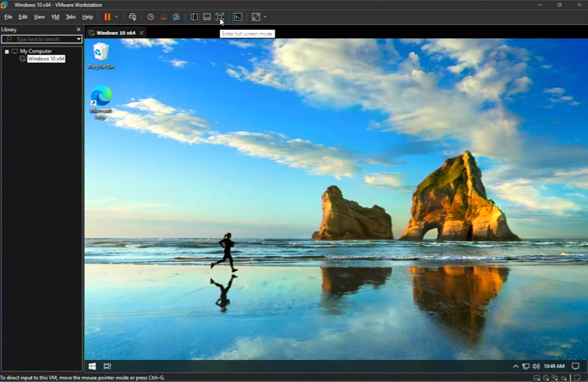
Task: Toggle the library sidebar view
Action: point(194,17)
